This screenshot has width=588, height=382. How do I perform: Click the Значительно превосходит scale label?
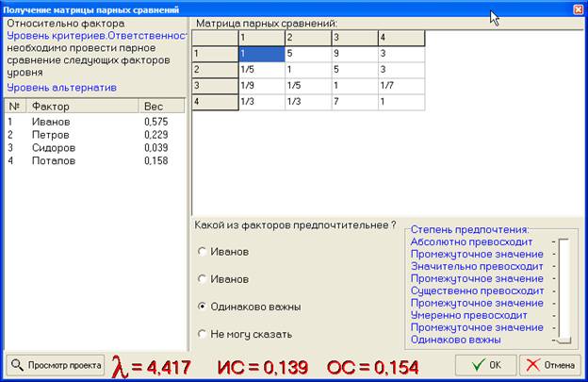click(477, 266)
